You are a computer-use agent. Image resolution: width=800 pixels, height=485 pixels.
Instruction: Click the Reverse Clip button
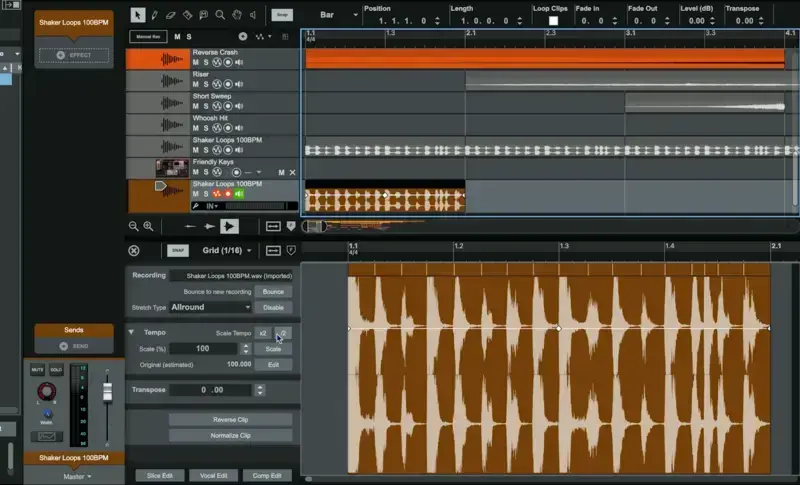(x=230, y=420)
